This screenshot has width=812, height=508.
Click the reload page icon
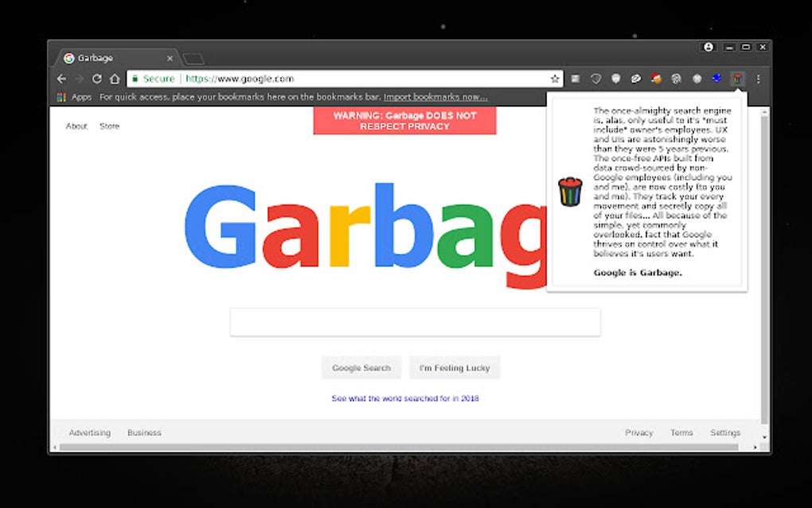pos(97,79)
